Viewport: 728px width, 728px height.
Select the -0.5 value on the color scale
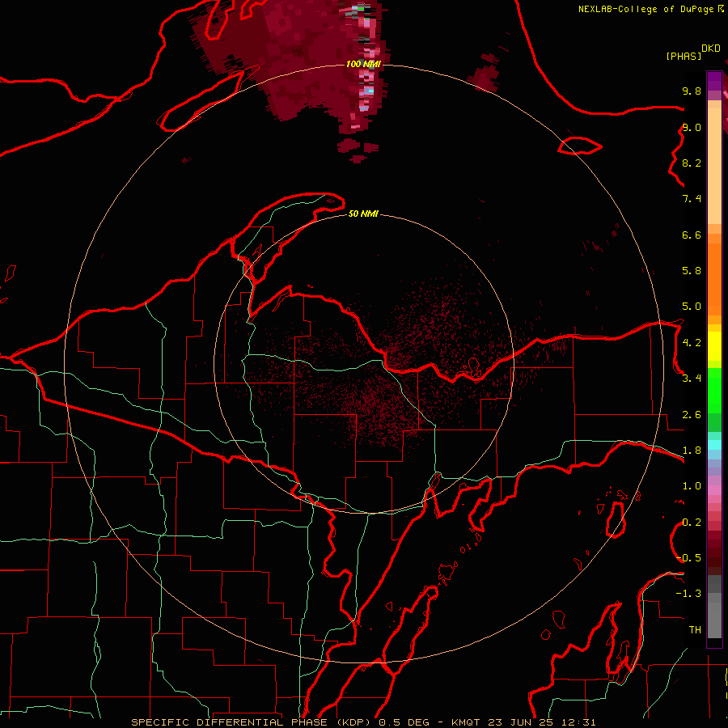pos(689,558)
